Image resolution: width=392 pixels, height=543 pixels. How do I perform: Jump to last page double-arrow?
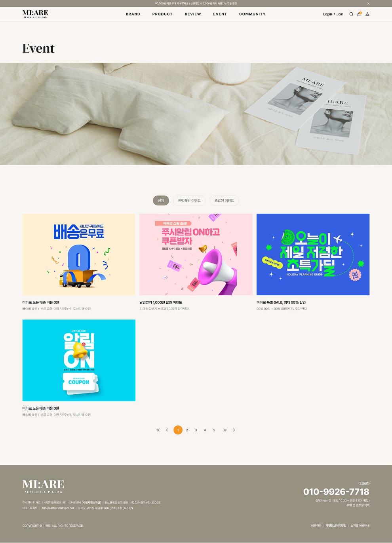(x=225, y=430)
